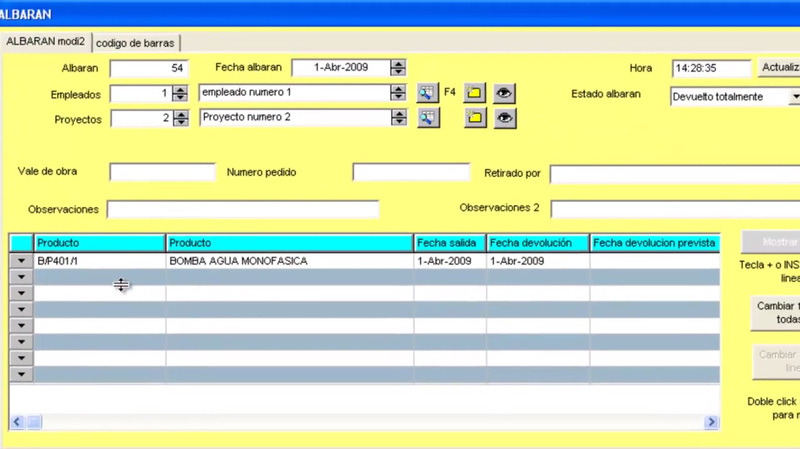Click the Fecha albaran date spinner
Image resolution: width=800 pixels, height=449 pixels.
(398, 68)
